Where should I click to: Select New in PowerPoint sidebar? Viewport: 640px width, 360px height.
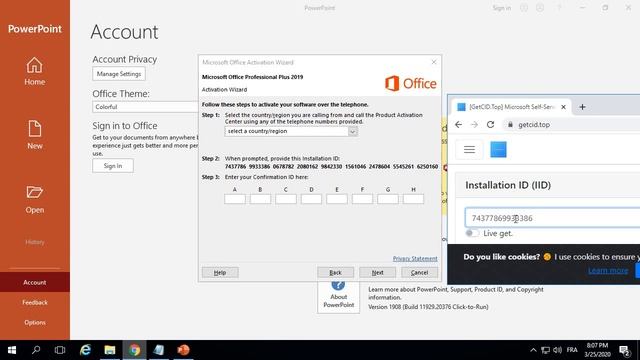pos(35,135)
